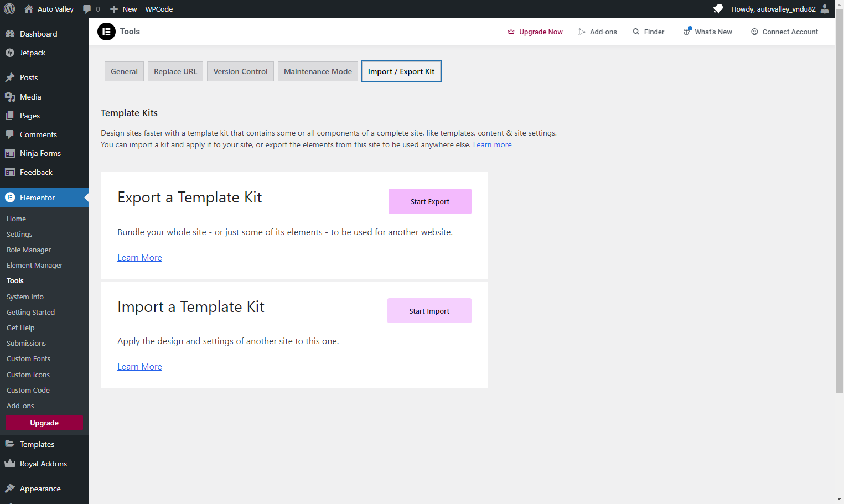Click the Elementor logo beside Tools heading

107,32
